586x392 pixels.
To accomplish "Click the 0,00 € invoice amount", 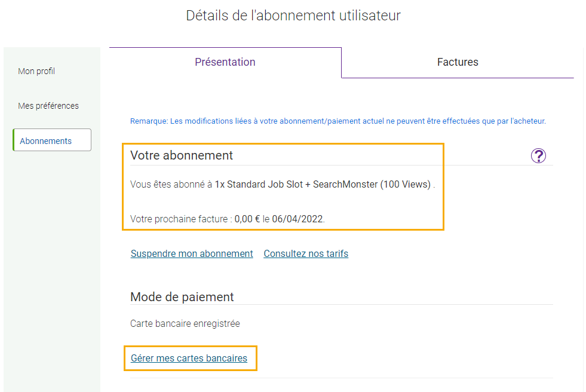I will (x=247, y=219).
